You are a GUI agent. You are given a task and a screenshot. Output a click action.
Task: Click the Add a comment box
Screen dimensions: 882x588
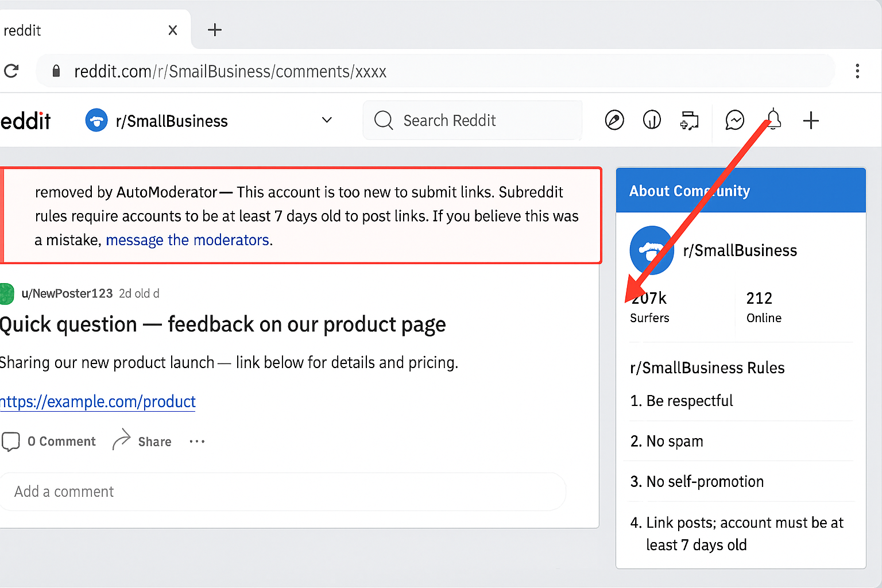pos(283,492)
